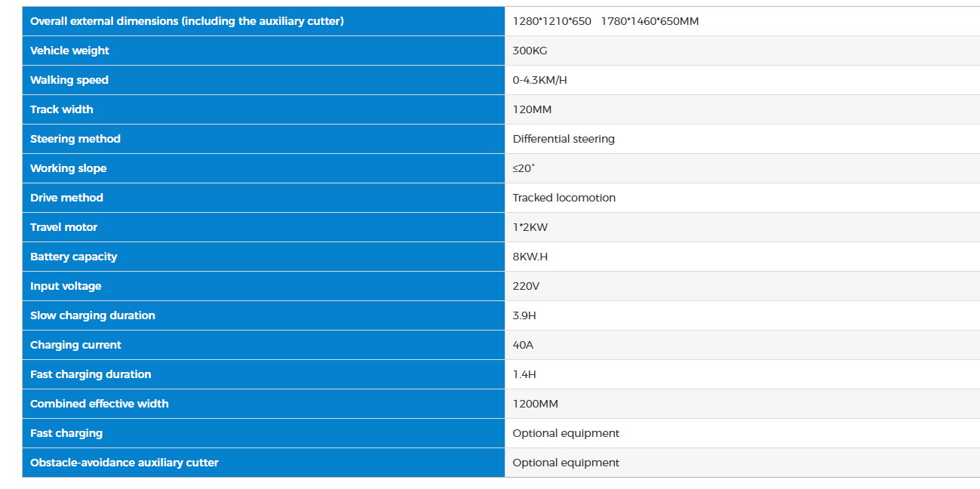Select Optional equipment in the Fast charging row
This screenshot has height=489, width=980.
(x=566, y=433)
